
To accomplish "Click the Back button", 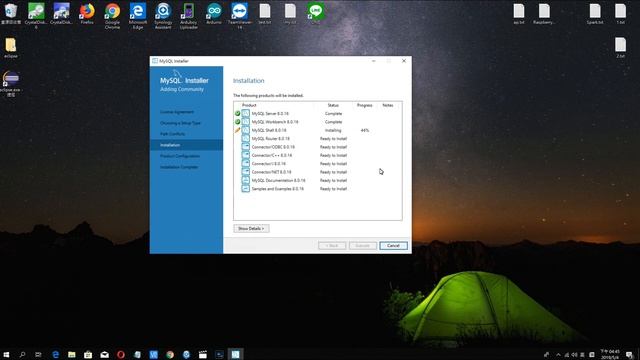I will (332, 246).
